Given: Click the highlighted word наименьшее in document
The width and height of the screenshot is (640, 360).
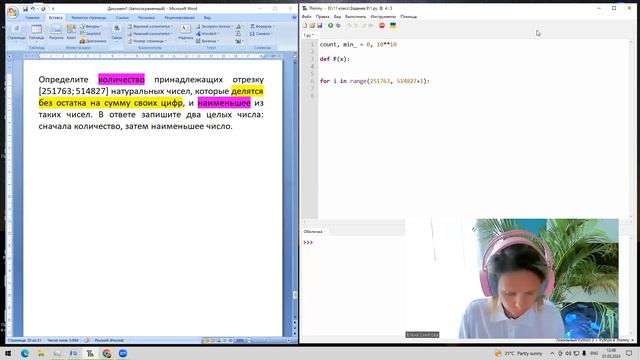Looking at the screenshot, I should point(224,103).
